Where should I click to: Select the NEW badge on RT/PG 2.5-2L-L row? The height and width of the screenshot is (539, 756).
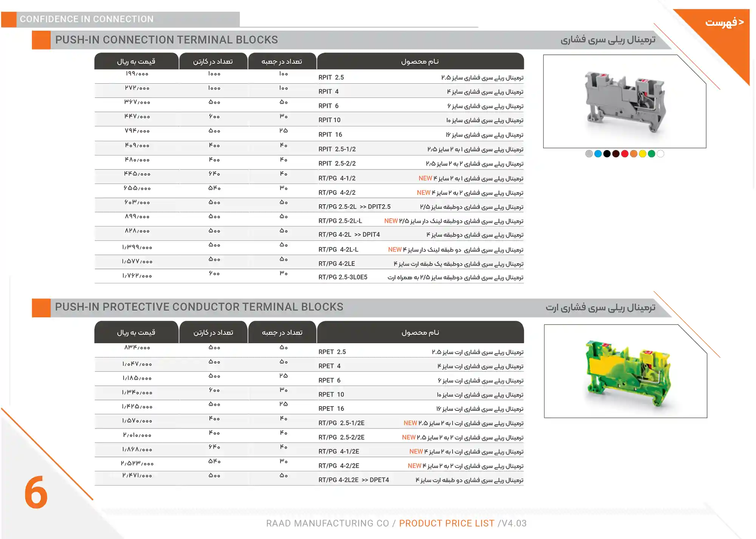coord(391,221)
